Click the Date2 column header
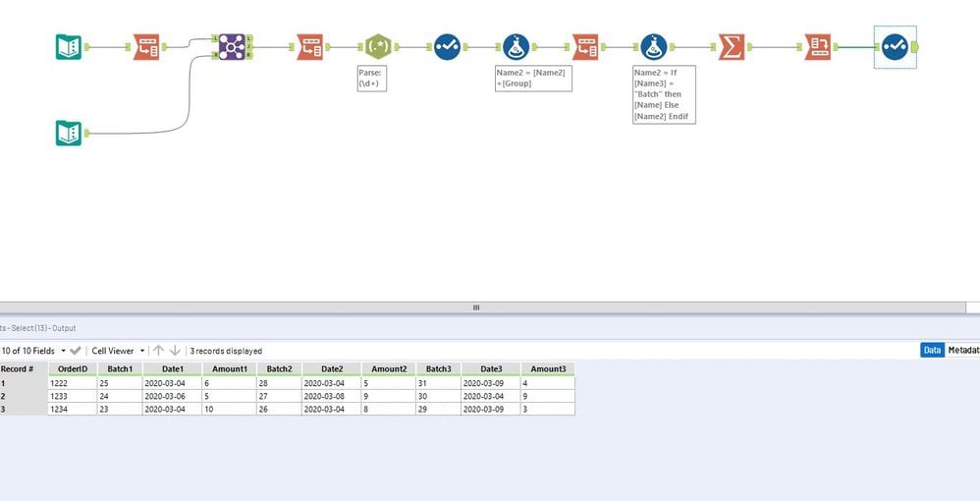The image size is (980, 501). [x=332, y=369]
